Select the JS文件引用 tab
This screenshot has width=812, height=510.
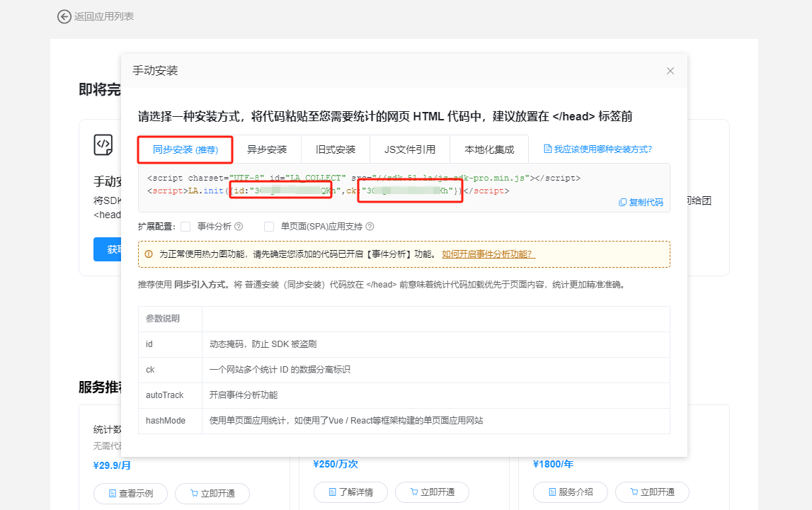tap(410, 149)
